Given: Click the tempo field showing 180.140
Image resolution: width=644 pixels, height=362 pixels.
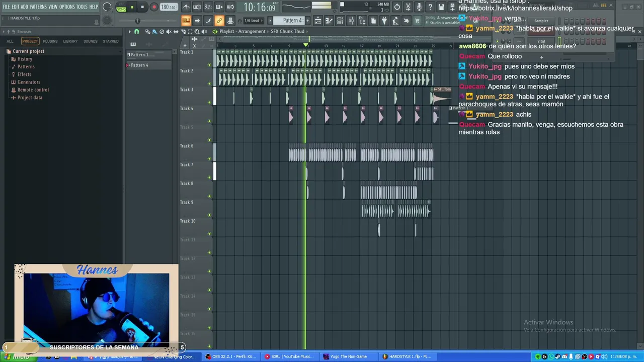Looking at the screenshot, I should (169, 7).
